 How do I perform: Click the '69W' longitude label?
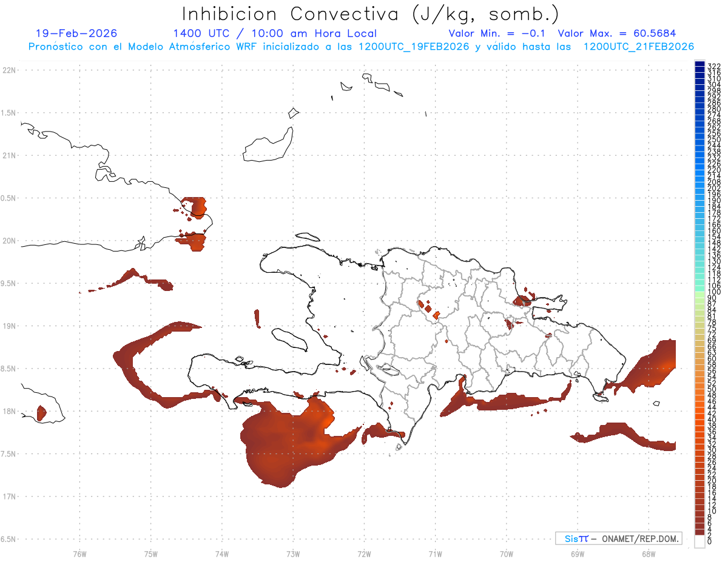[x=577, y=553]
